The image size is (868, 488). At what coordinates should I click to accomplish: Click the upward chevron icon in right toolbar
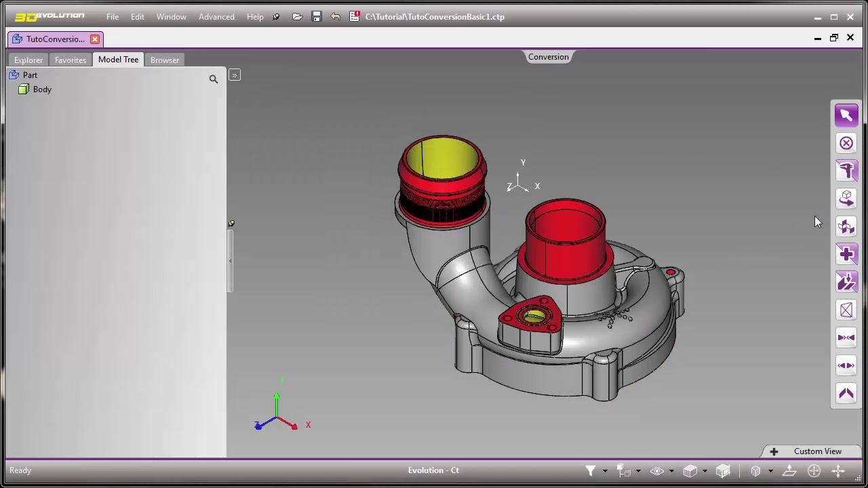(846, 393)
